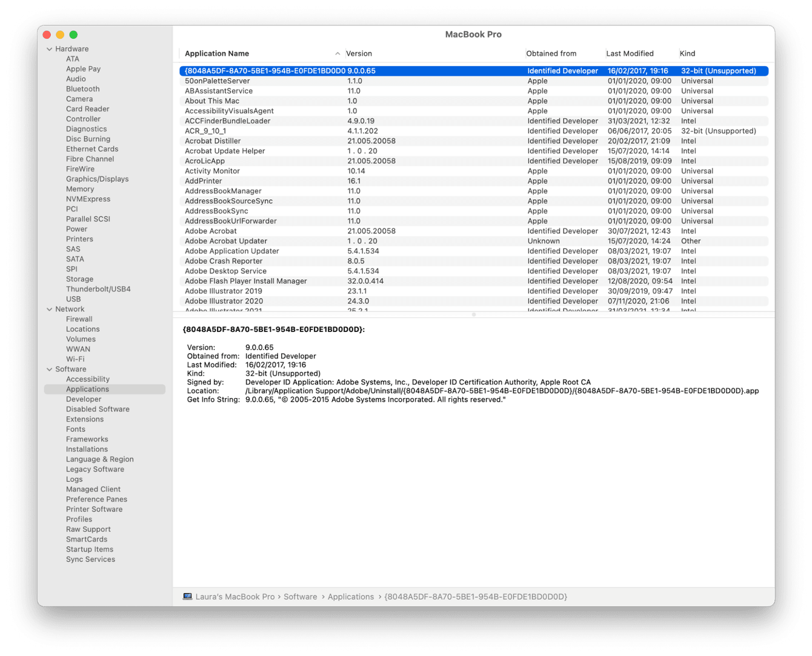
Task: Select the Activity Monitor row
Action: click(474, 171)
